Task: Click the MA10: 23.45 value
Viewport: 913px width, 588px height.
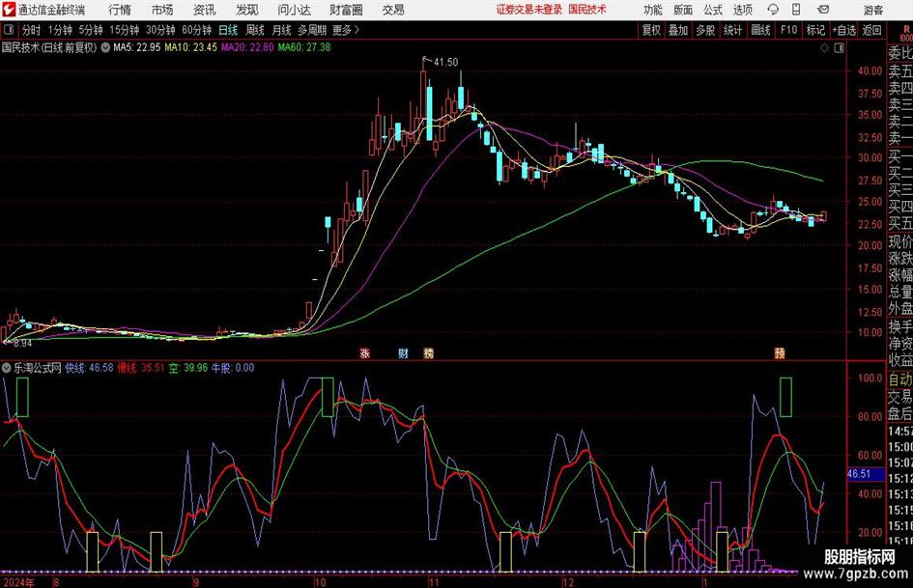Action: 190,47
